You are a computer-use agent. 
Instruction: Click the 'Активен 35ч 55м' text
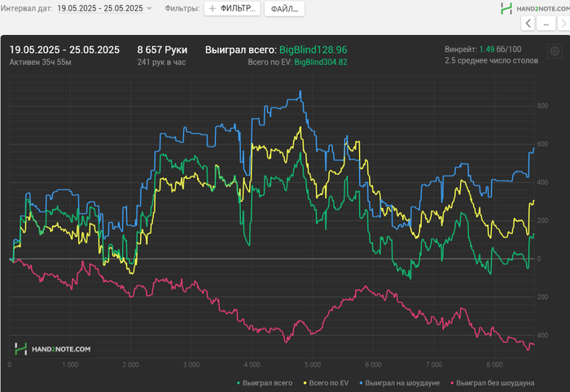[x=41, y=62]
